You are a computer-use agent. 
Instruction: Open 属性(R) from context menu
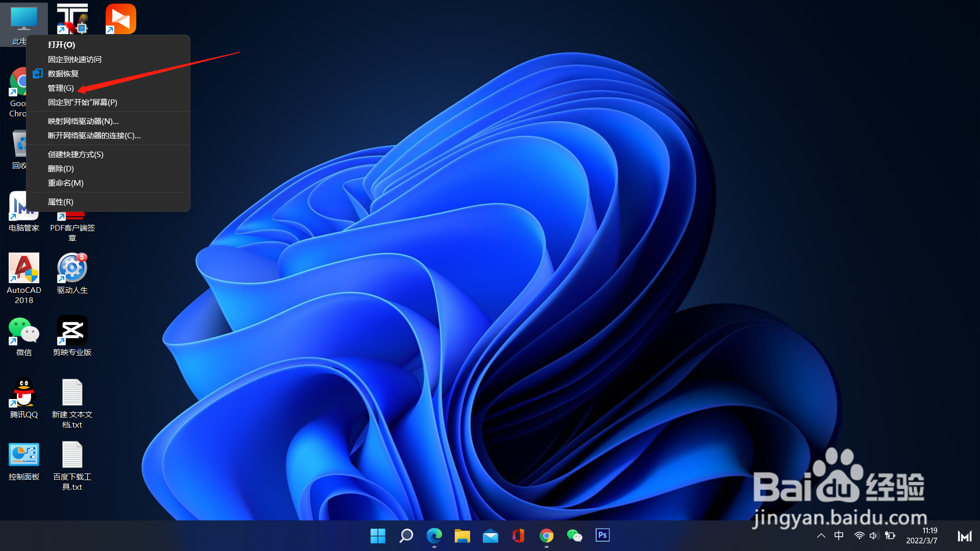[108, 202]
